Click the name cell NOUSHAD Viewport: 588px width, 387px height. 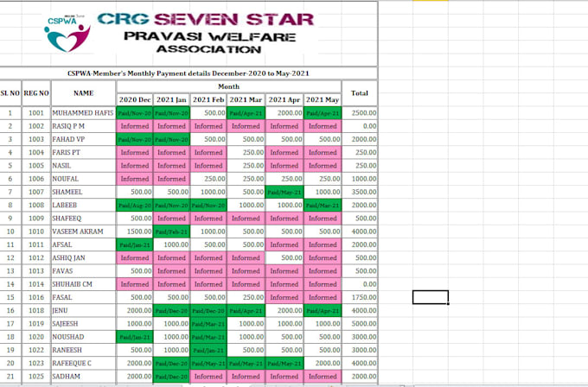[x=83, y=337]
